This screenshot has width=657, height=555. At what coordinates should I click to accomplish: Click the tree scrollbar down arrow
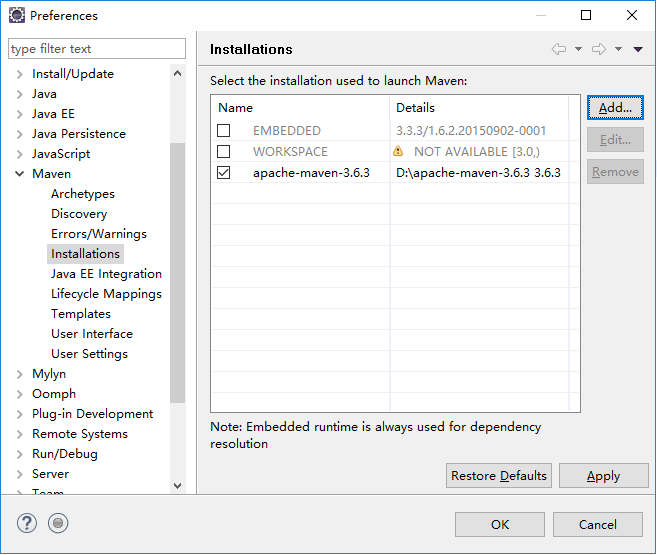pyautogui.click(x=178, y=486)
